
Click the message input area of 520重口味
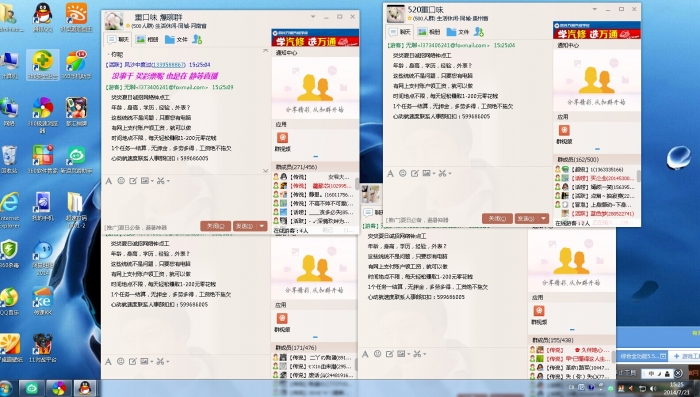click(467, 196)
